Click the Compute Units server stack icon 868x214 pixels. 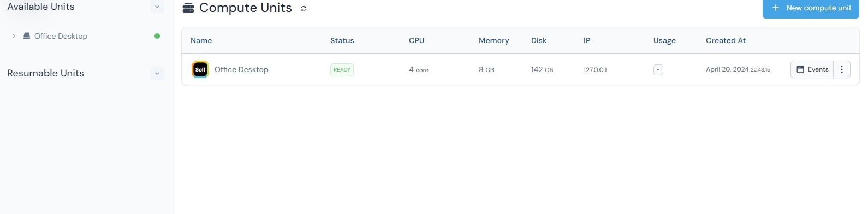(188, 8)
